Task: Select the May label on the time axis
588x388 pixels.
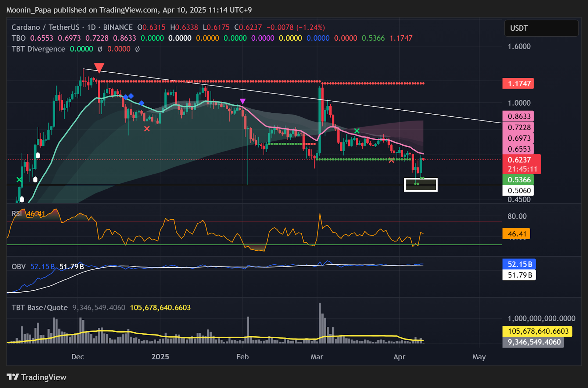Action: (x=479, y=357)
